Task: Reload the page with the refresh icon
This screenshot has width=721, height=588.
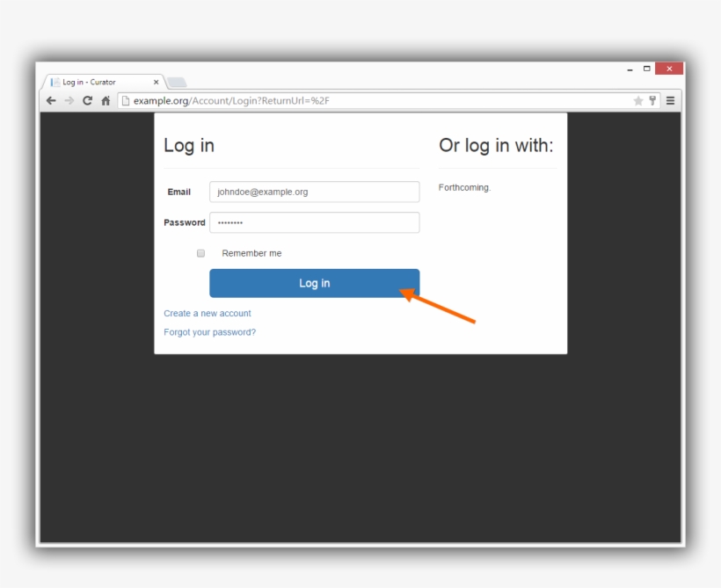Action: click(x=86, y=100)
